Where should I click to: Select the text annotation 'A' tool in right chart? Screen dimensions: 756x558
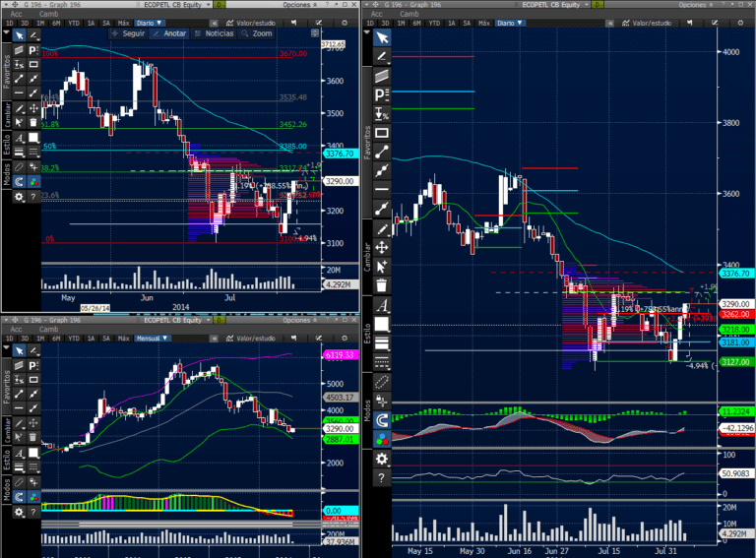point(382,304)
